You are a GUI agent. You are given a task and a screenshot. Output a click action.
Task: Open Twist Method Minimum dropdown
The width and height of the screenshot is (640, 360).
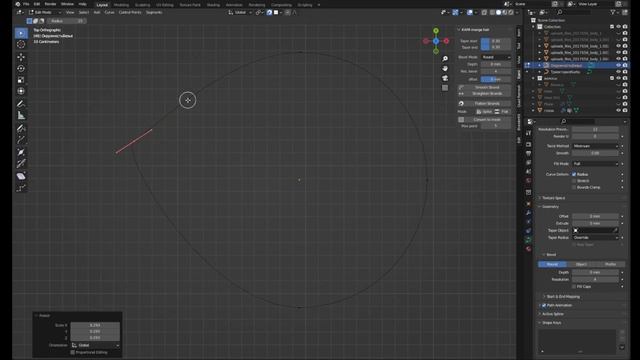[x=595, y=146]
